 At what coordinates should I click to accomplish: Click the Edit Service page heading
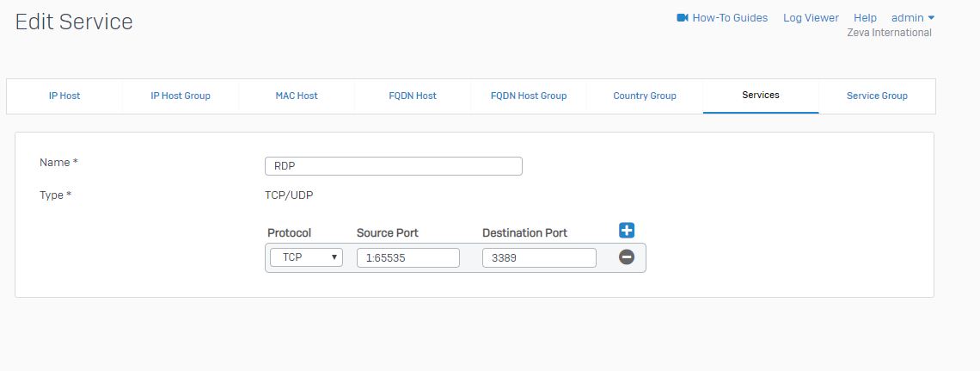74,22
